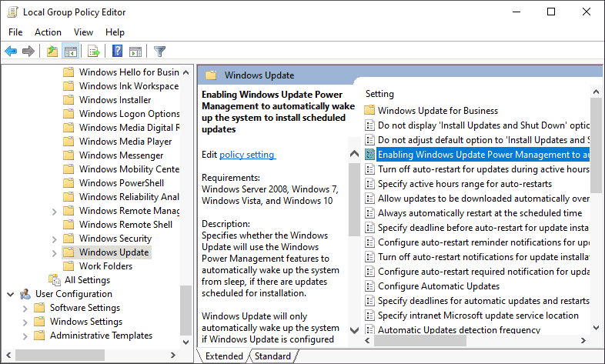Open the View menu
The width and height of the screenshot is (605, 364).
click(x=83, y=32)
